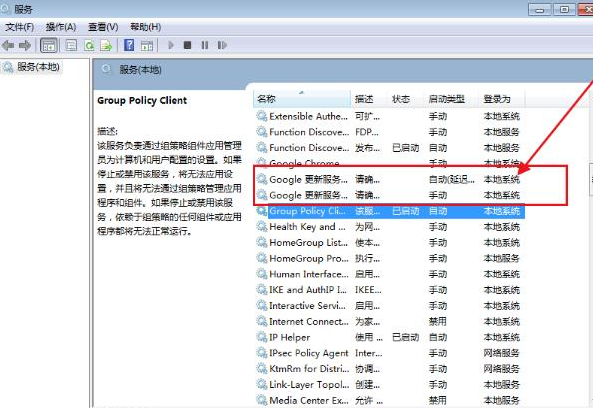This screenshot has width=593, height=408.
Task: Select the HomeGroup Pro... service row
Action: pos(389,259)
